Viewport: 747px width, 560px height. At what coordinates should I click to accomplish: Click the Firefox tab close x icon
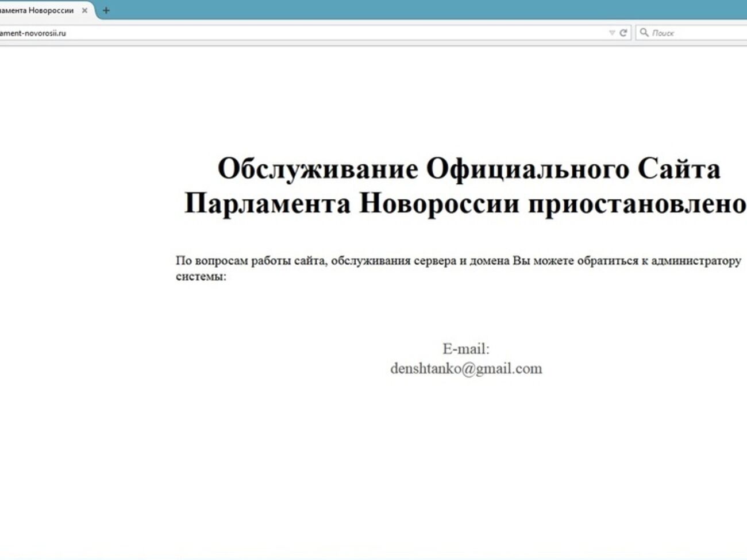click(x=86, y=10)
